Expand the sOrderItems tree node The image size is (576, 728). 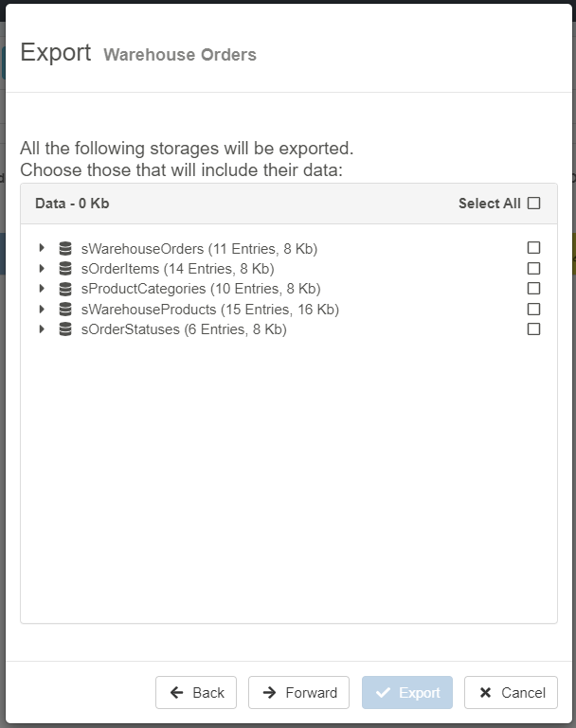coord(42,269)
